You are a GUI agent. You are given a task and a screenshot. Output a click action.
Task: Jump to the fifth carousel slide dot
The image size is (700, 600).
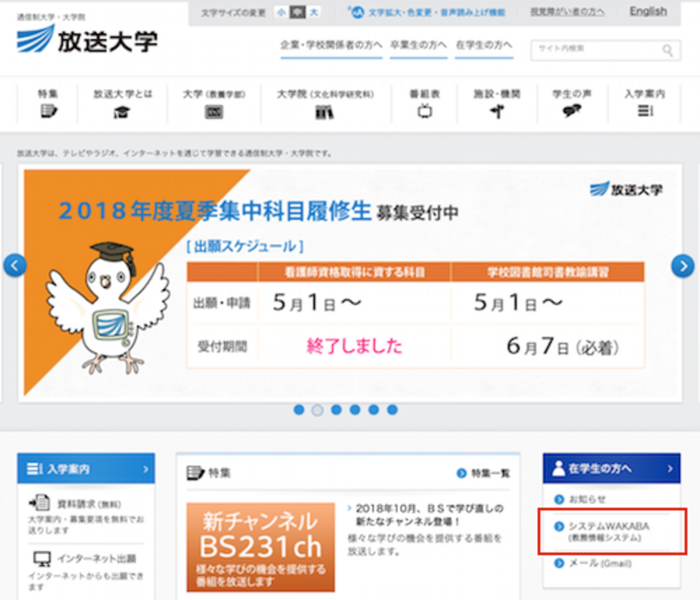tap(374, 410)
